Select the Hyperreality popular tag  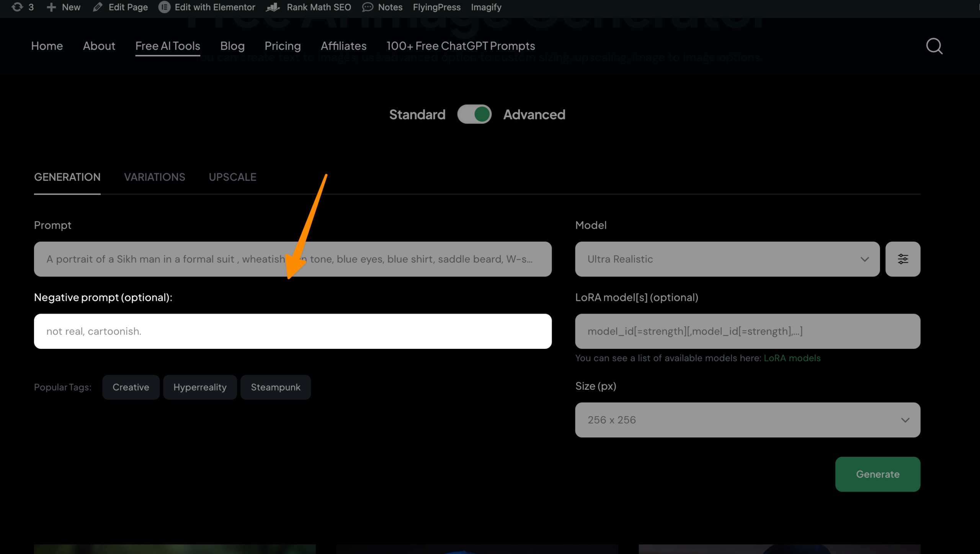click(200, 387)
